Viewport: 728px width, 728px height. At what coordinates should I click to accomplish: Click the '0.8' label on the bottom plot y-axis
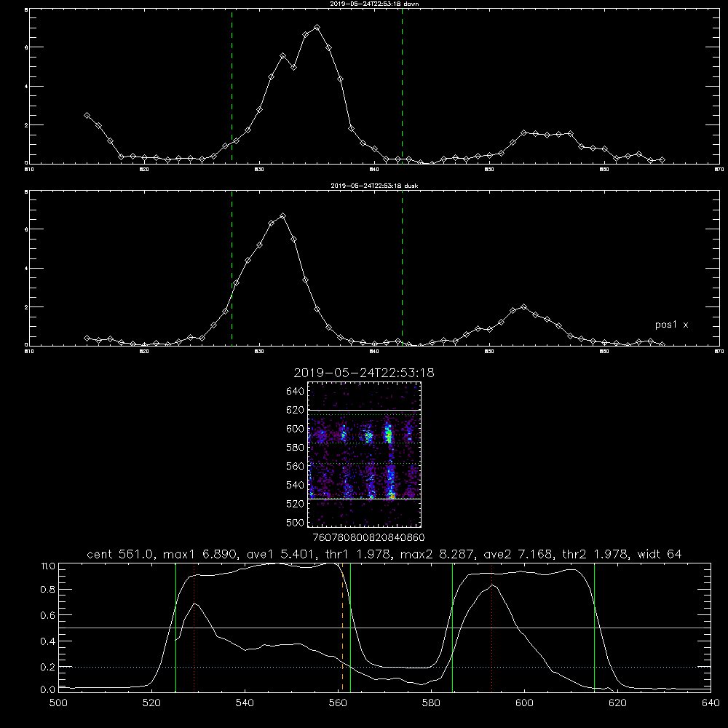[x=48, y=590]
